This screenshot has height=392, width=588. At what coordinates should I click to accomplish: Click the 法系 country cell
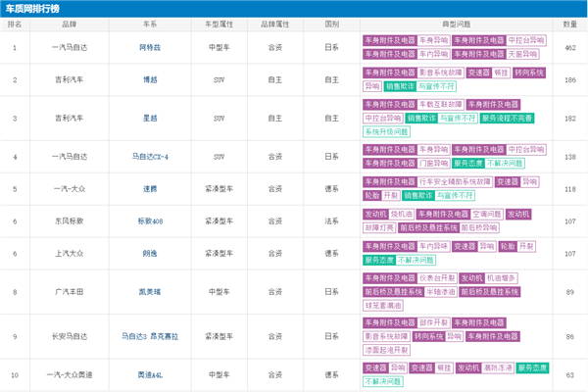332,221
